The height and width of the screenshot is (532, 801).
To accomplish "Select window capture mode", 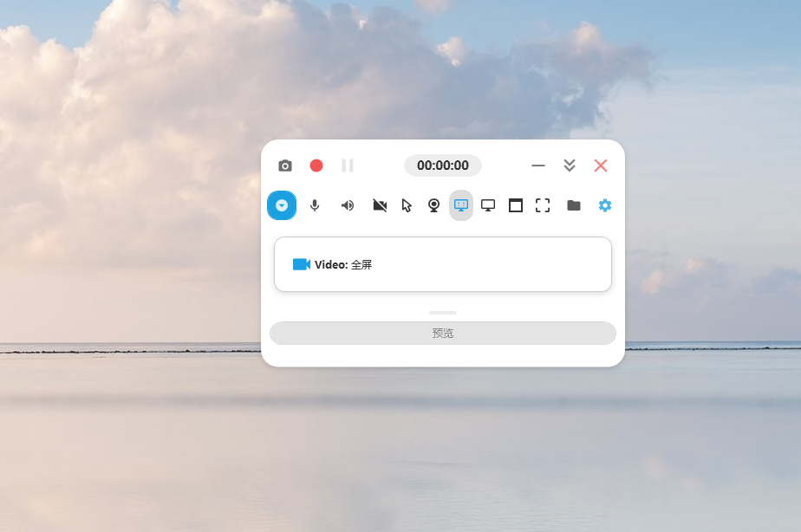I will (516, 205).
